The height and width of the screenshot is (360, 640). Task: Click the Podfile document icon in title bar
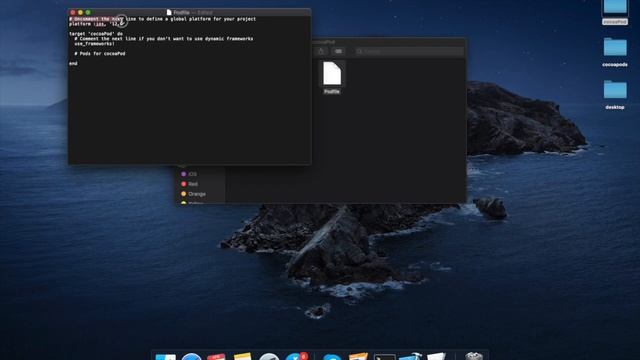coord(169,13)
